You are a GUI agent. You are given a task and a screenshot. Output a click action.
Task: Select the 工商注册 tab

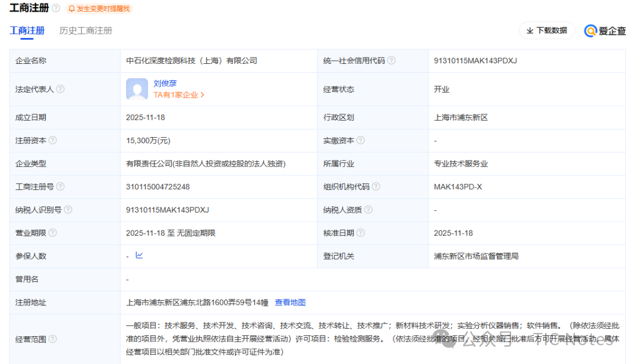[x=27, y=30]
